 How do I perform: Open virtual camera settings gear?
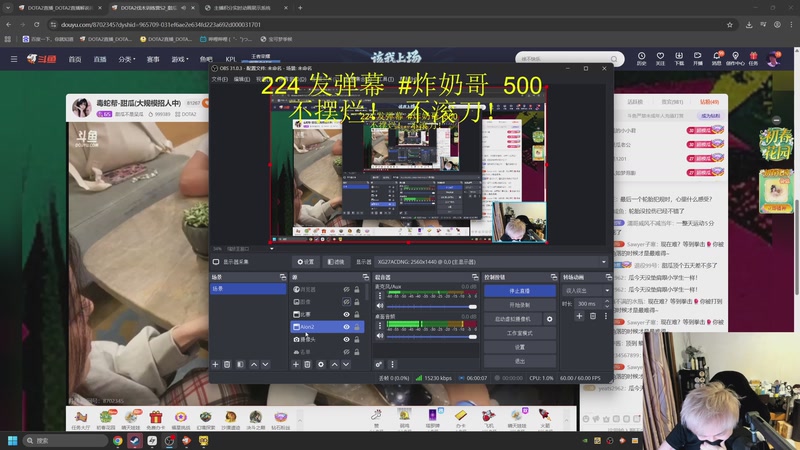click(549, 319)
